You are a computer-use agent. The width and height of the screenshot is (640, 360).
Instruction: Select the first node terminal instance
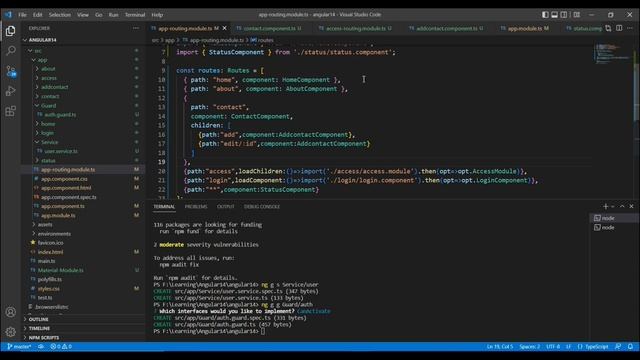[x=613, y=218]
